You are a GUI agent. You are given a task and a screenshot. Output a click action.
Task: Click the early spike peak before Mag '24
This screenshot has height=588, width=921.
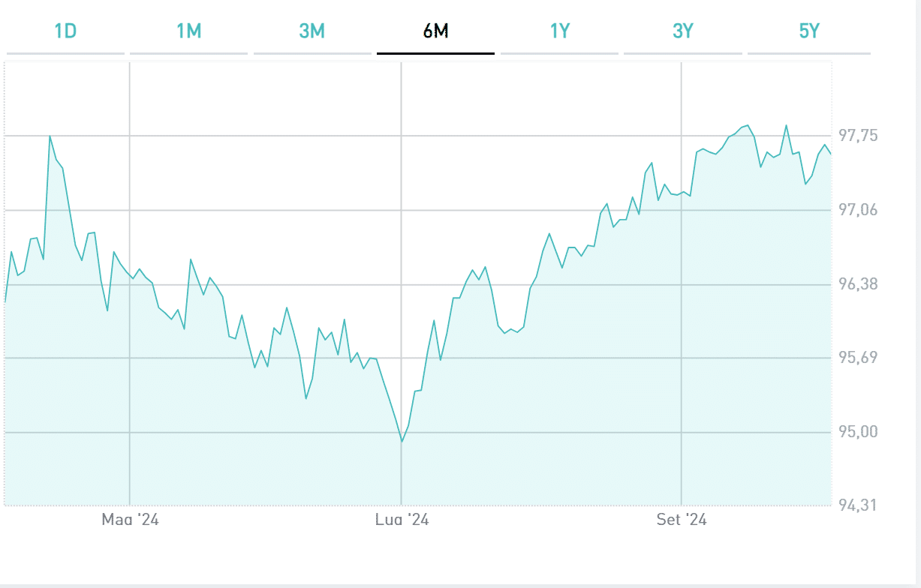pos(50,136)
